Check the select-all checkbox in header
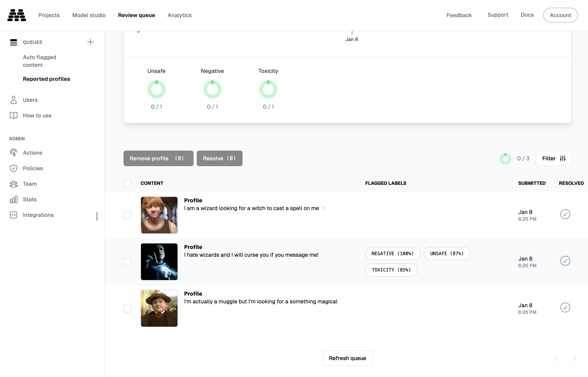This screenshot has height=377, width=588. tap(127, 183)
